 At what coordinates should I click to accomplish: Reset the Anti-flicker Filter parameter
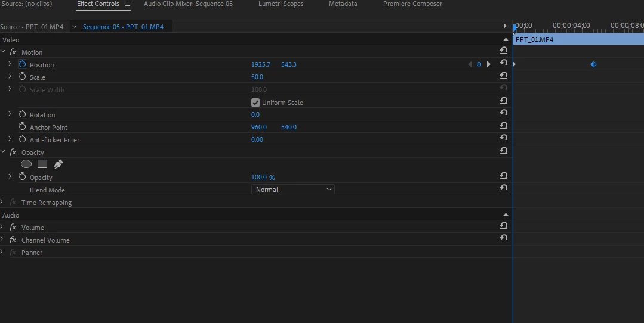(x=504, y=138)
